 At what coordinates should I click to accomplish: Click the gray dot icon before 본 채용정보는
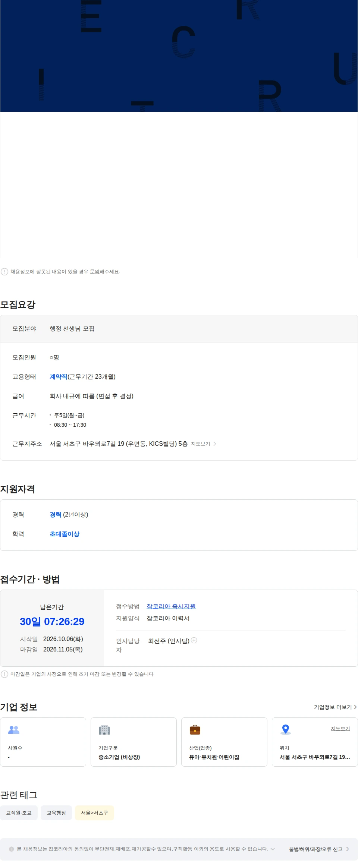click(12, 849)
